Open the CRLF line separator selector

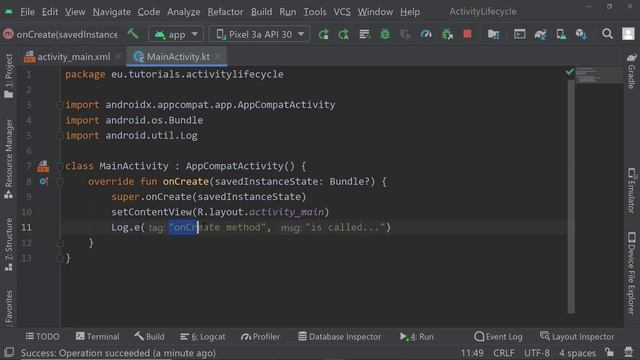[503, 353]
